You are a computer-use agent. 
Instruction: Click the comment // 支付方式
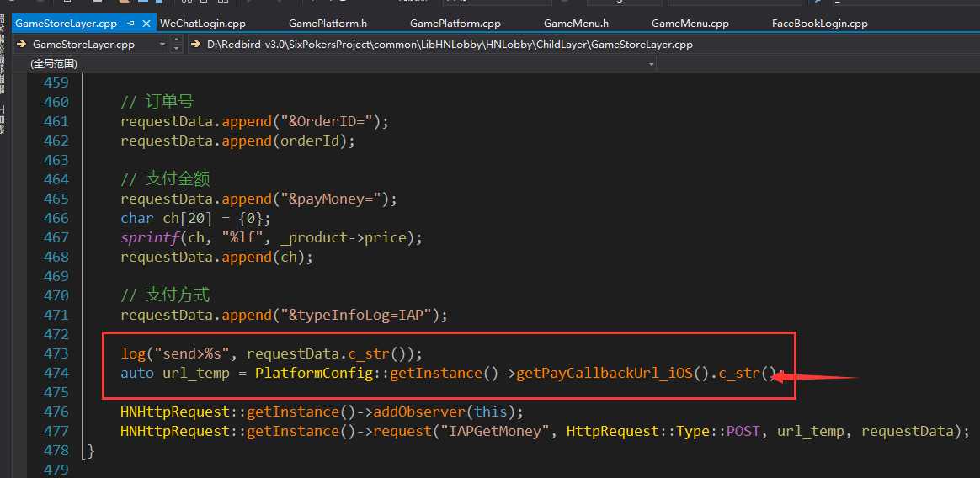pos(166,295)
